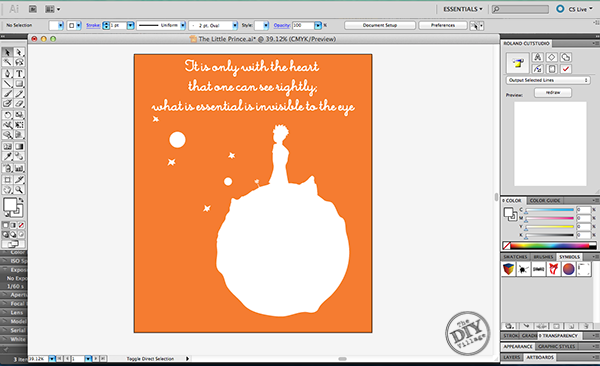
Task: Click the search field in application bar
Action: coord(520,9)
